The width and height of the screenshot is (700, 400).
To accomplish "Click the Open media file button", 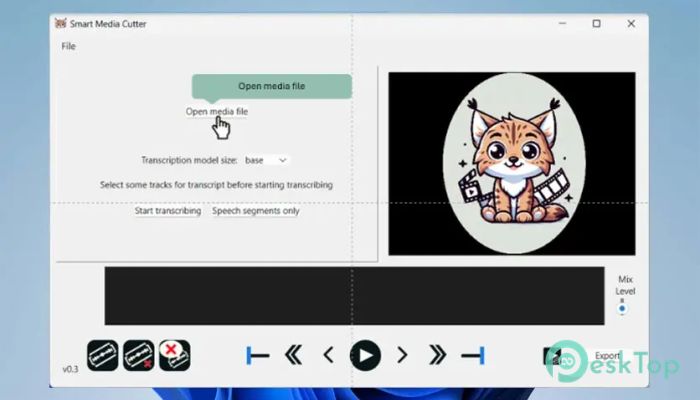I will 217,112.
